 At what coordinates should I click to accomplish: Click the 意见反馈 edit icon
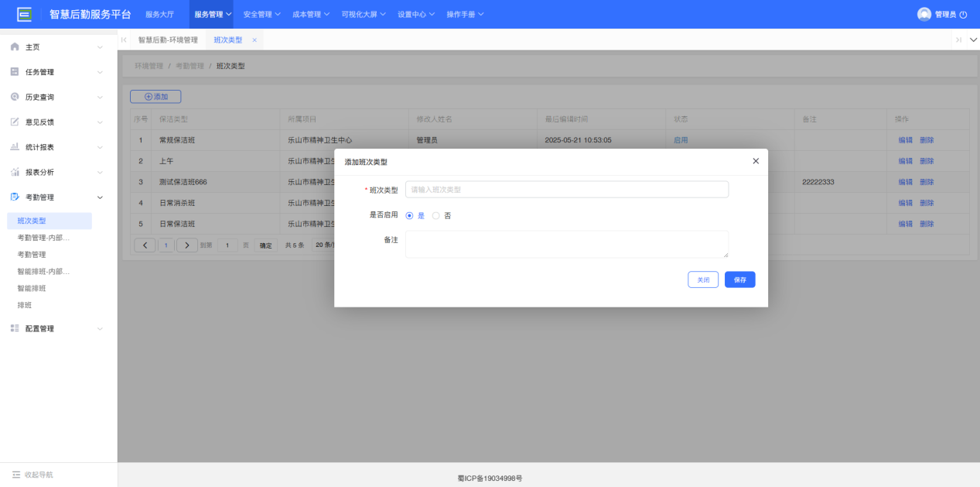point(15,122)
